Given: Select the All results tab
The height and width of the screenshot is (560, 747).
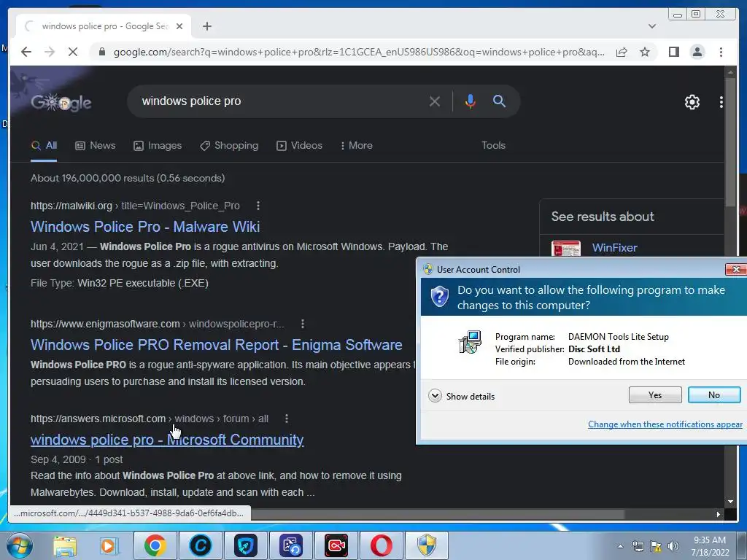Looking at the screenshot, I should tap(44, 146).
